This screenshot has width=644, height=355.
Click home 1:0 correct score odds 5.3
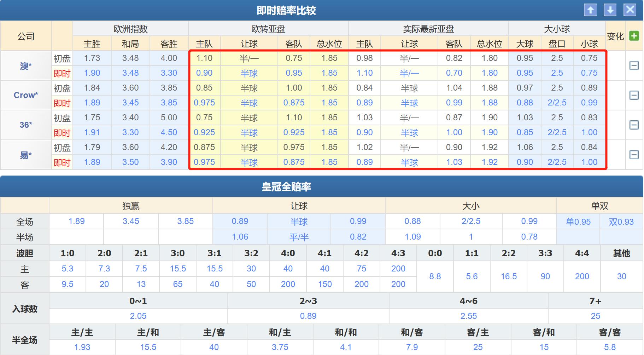point(67,268)
